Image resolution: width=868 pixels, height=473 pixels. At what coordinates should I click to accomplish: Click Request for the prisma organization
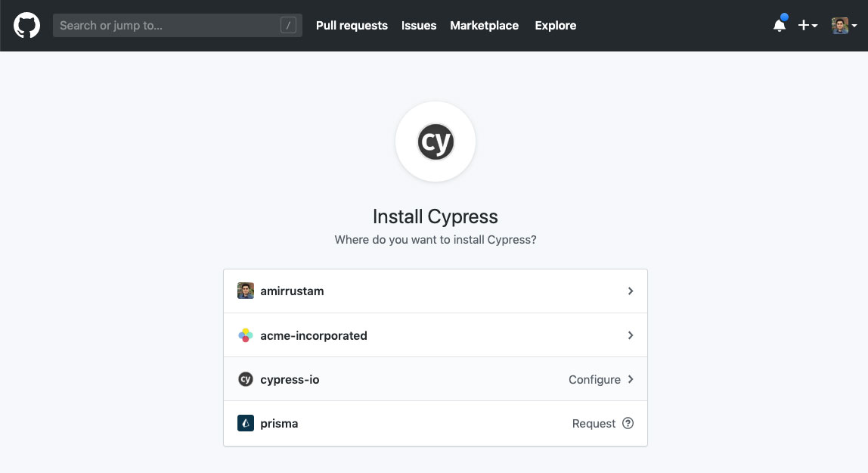pos(594,423)
